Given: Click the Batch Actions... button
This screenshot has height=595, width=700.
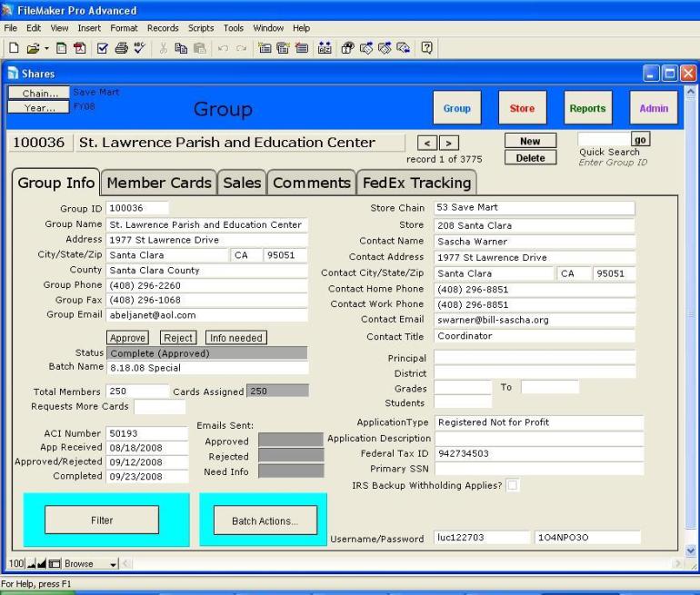Looking at the screenshot, I should (265, 521).
